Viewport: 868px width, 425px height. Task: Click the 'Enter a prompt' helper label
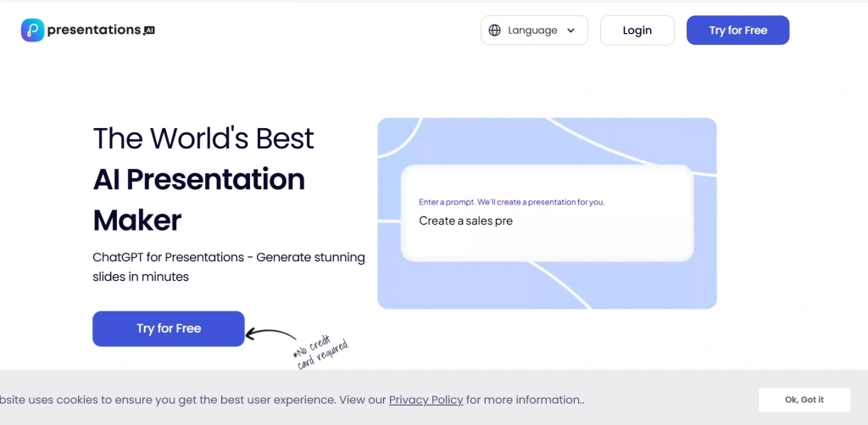coord(511,203)
